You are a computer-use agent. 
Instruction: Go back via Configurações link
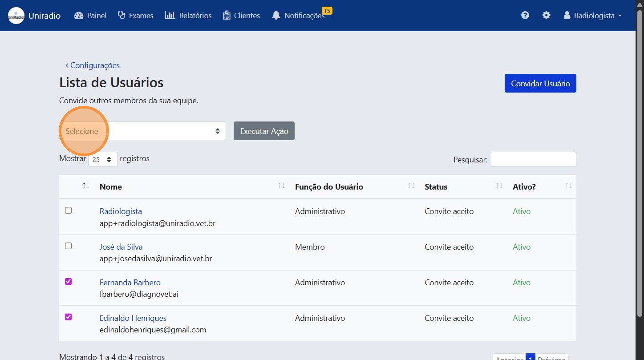tap(93, 65)
